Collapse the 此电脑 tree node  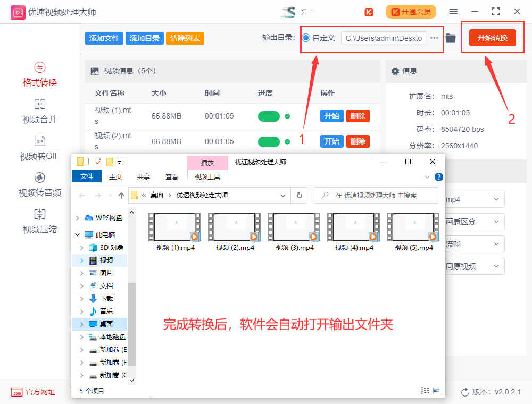pos(77,234)
